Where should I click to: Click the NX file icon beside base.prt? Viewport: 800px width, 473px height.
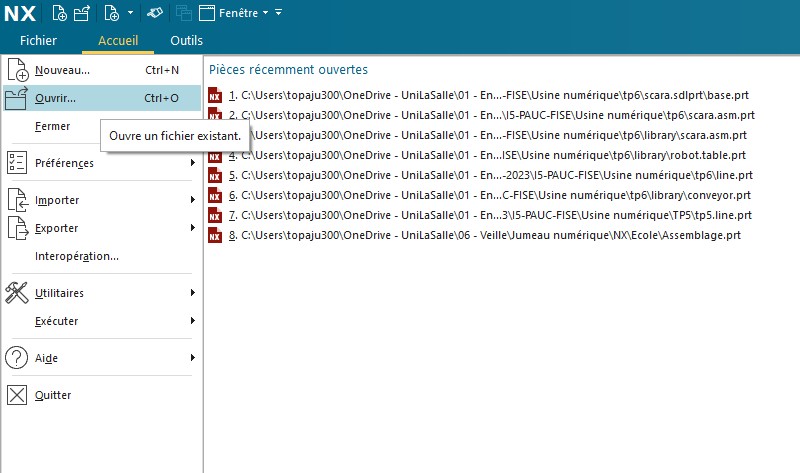(215, 95)
